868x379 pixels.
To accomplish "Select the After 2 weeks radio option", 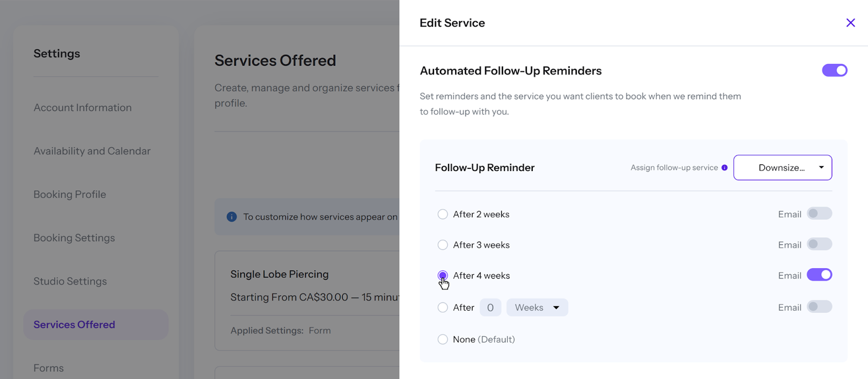I will [443, 214].
